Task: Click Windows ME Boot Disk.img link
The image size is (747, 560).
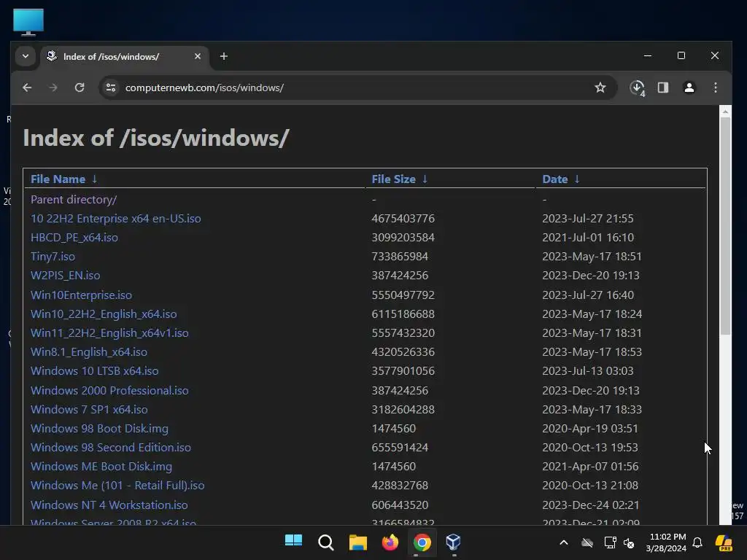Action: pyautogui.click(x=101, y=467)
